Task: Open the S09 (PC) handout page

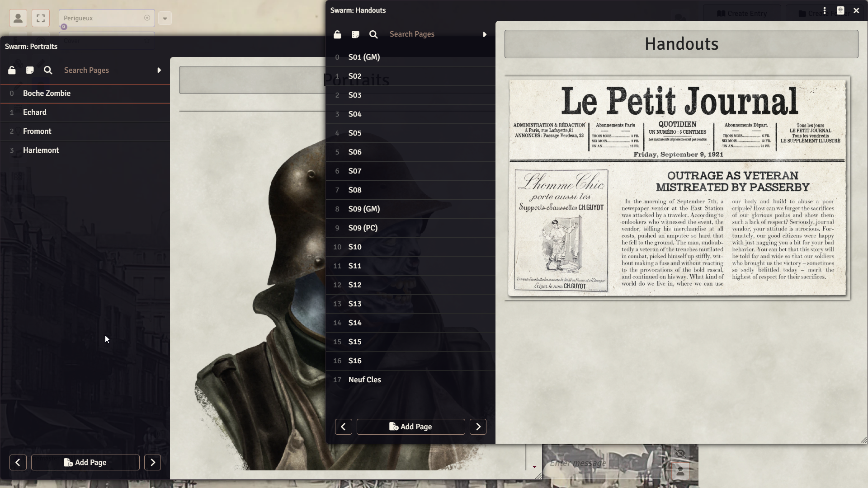Action: tap(410, 228)
